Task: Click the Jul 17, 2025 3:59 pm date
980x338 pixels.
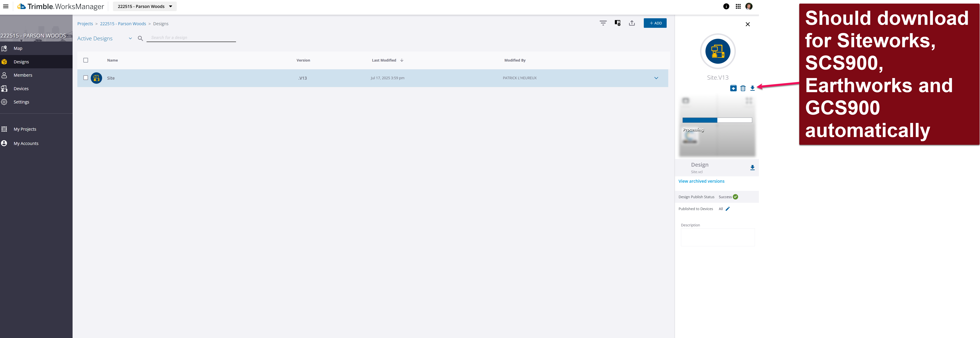Action: (x=387, y=78)
